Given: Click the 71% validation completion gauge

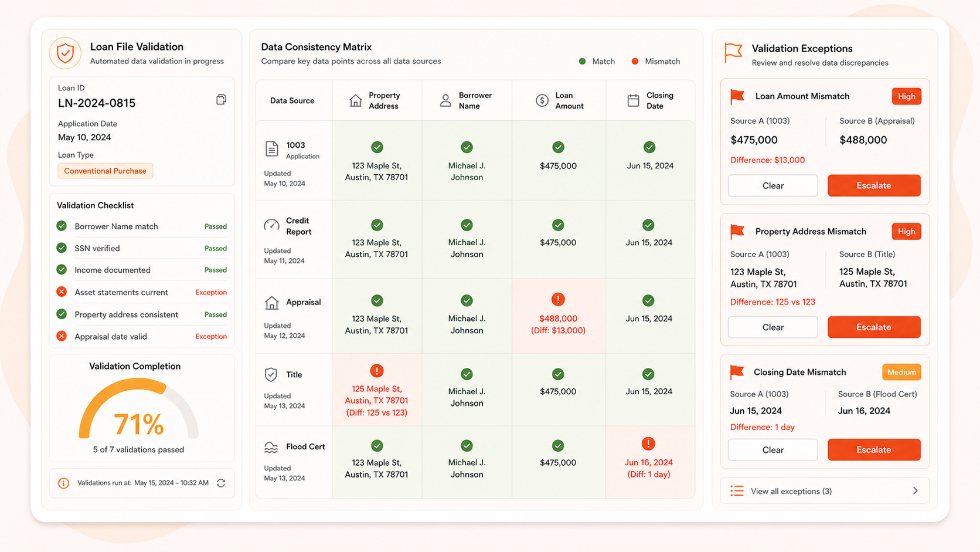Looking at the screenshot, I should [x=138, y=409].
